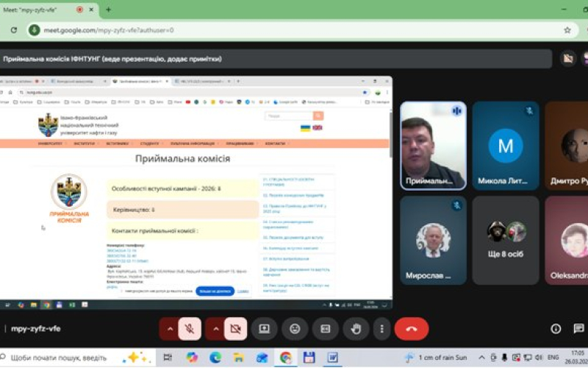
Task: Expand audio settings arrow beside microphone
Action: 170,329
